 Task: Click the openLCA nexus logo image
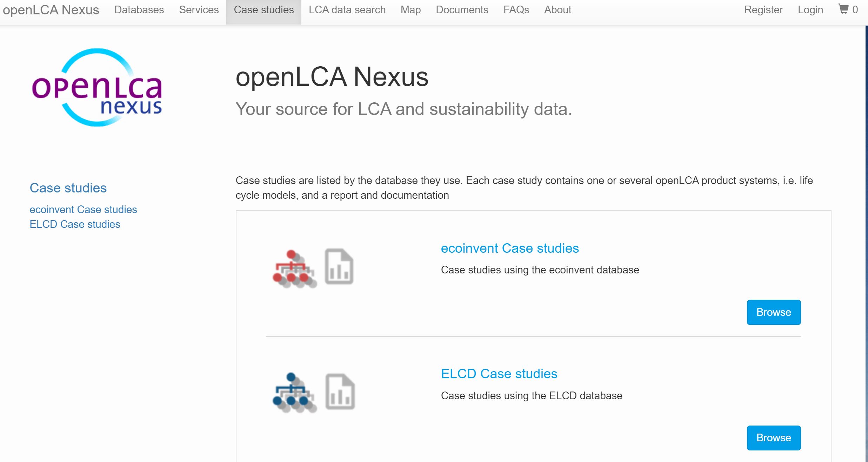97,87
